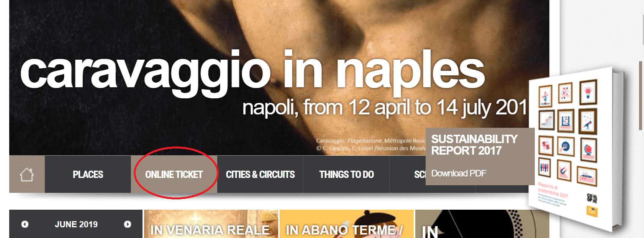Viewport: 644px width, 238px height.
Task: Go to previous month arrow icon
Action: pyautogui.click(x=25, y=224)
